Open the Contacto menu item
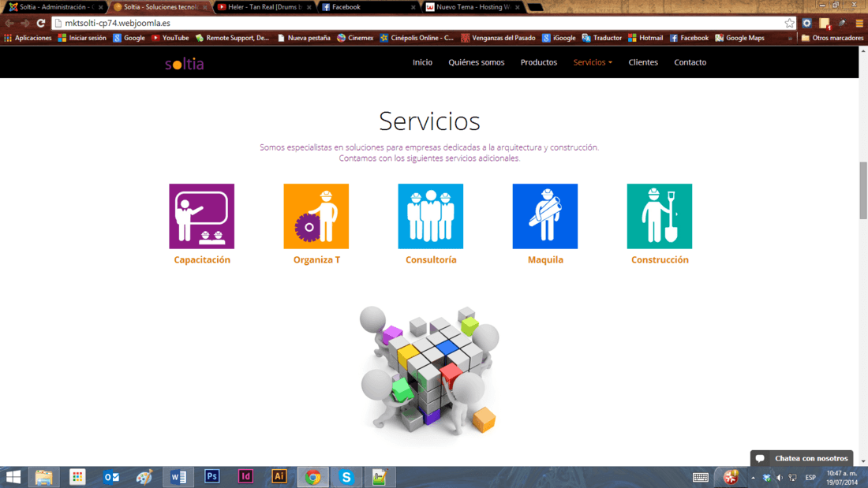Image resolution: width=868 pixels, height=488 pixels. coord(690,62)
